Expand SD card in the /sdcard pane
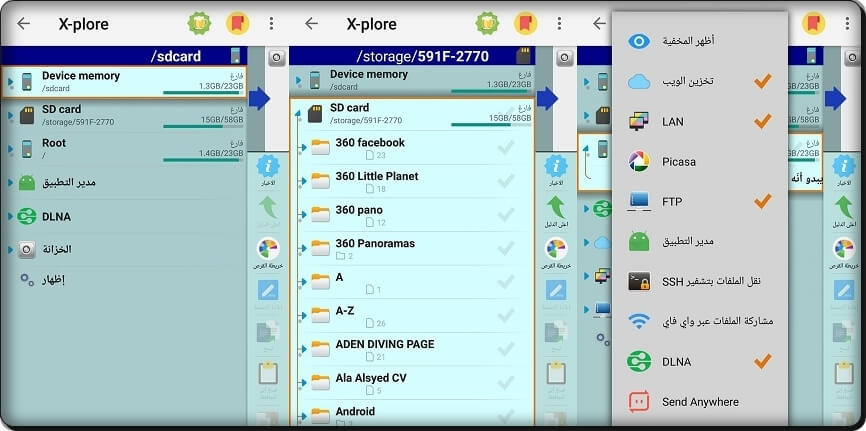This screenshot has width=866, height=431. pos(10,115)
